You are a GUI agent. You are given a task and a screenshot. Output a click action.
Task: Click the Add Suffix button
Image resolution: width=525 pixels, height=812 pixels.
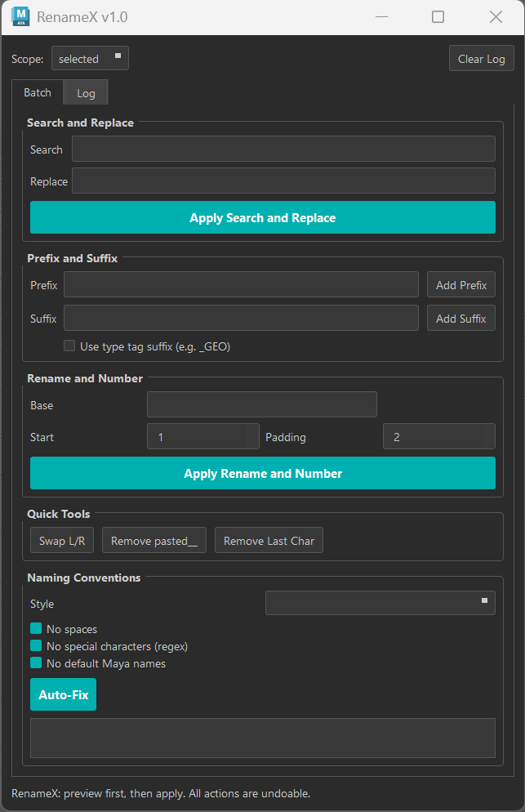tap(460, 319)
